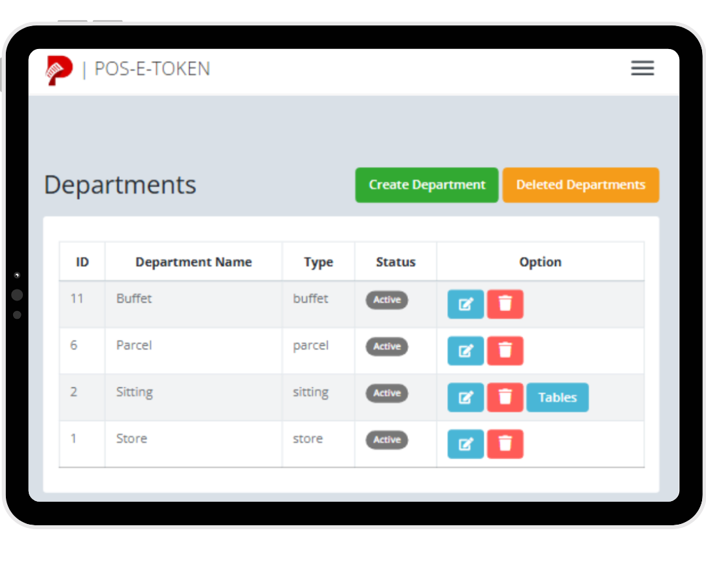The image size is (706, 588).
Task: Open Tables for Sitting department
Action: pyautogui.click(x=557, y=397)
